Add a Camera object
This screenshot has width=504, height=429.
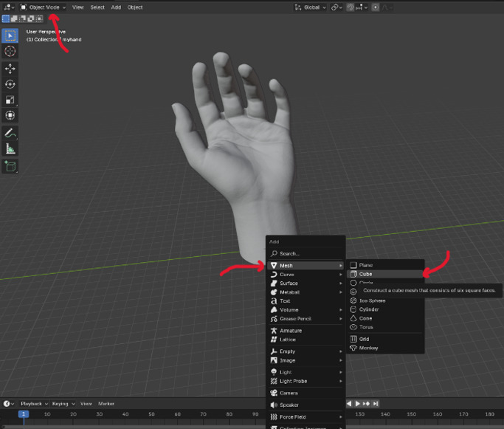click(x=305, y=393)
